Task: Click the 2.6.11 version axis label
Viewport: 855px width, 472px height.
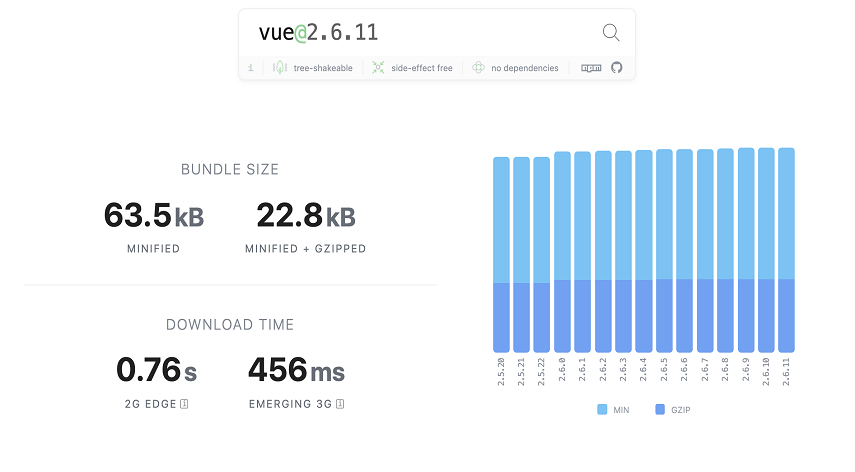Action: tap(786, 372)
